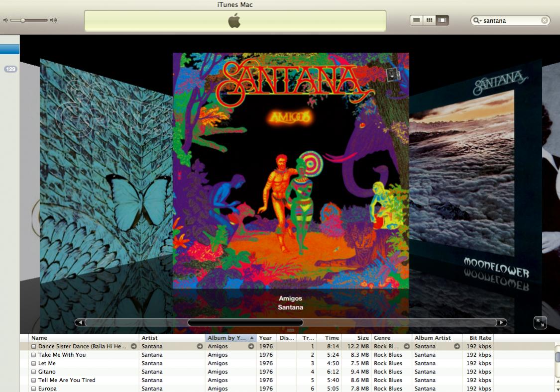Image resolution: width=560 pixels, height=392 pixels.
Task: Sort by Disc number column header
Action: coord(287,338)
